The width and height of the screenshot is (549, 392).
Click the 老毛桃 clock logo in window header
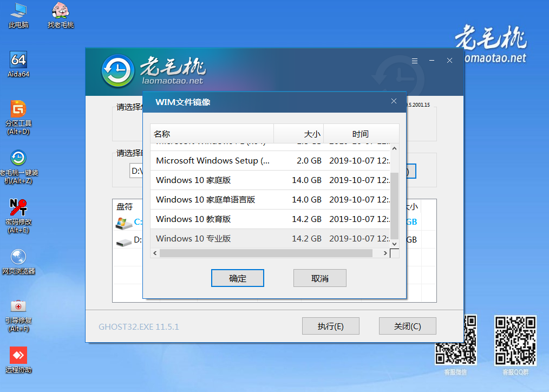(118, 71)
